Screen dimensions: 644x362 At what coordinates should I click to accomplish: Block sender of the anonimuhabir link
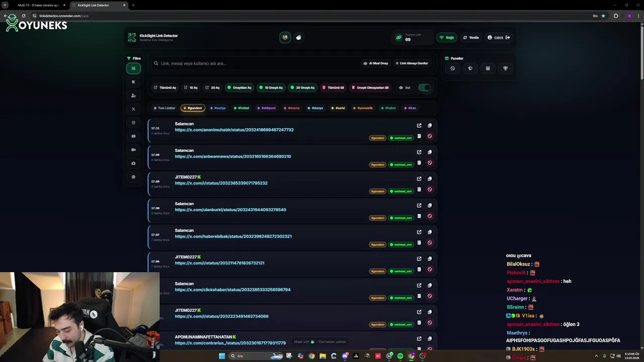(x=430, y=136)
